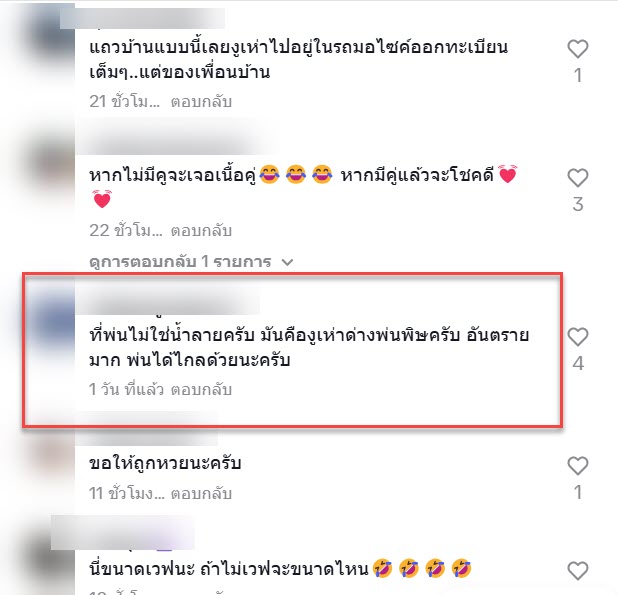Click the like count 3 on soulmate comment
This screenshot has height=595, width=618.
pos(578,204)
